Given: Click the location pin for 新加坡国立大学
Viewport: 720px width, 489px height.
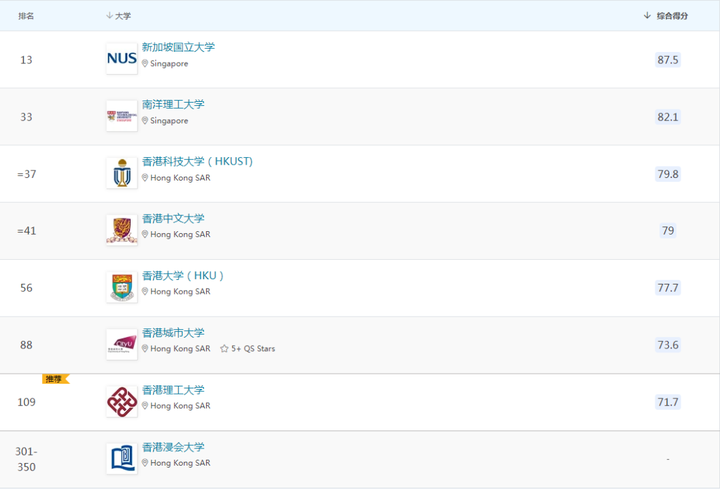Looking at the screenshot, I should point(145,63).
